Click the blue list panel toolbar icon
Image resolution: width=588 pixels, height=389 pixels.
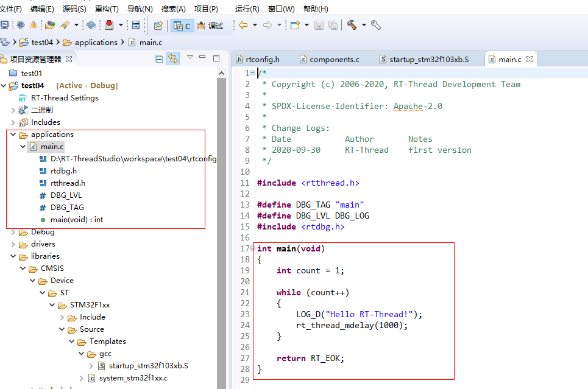click(136, 25)
